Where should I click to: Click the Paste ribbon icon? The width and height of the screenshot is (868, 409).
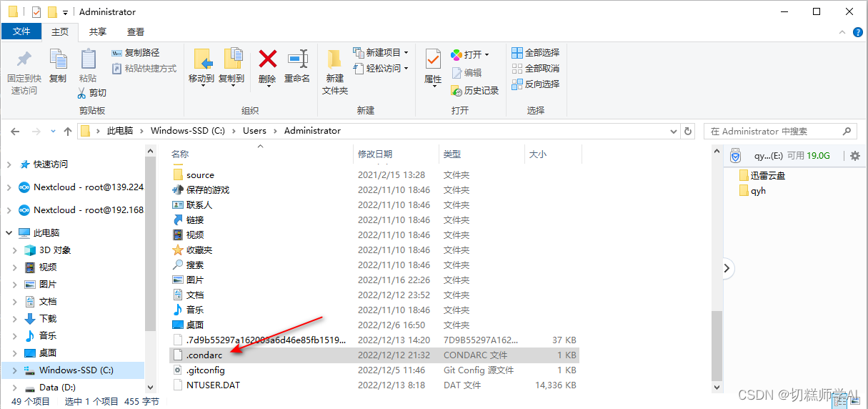point(88,59)
